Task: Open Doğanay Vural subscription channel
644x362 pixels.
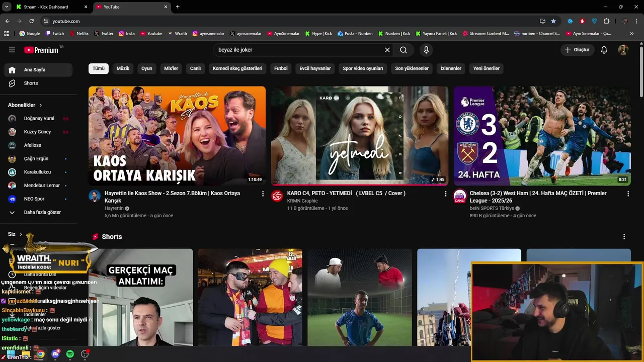Action: [39, 119]
